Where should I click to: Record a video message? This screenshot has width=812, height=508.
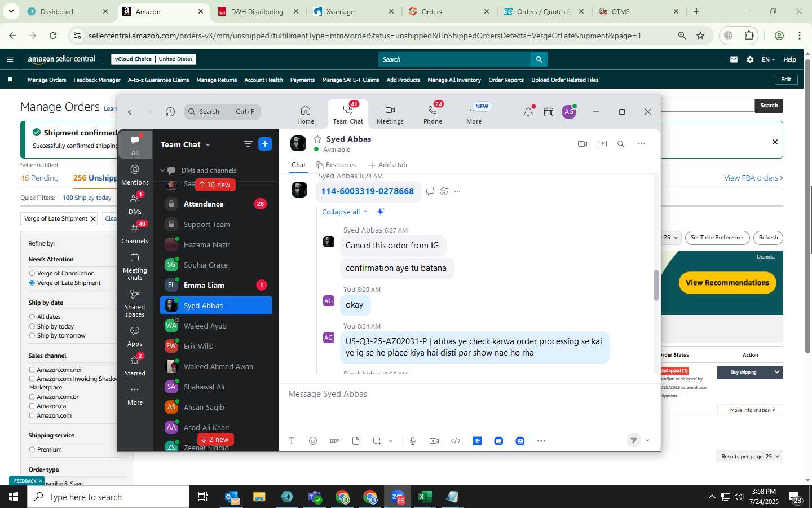[434, 441]
